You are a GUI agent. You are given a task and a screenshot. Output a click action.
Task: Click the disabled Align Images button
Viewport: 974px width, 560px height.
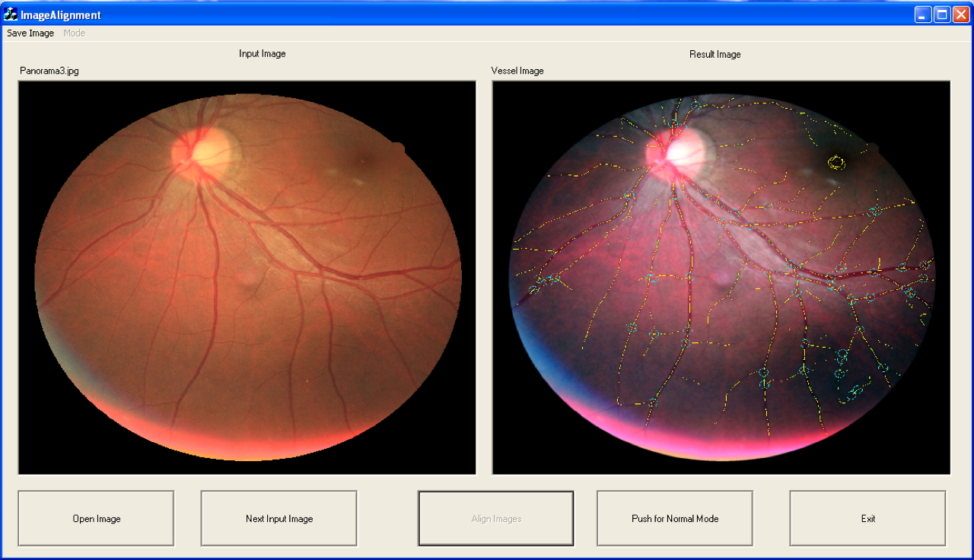(x=495, y=518)
